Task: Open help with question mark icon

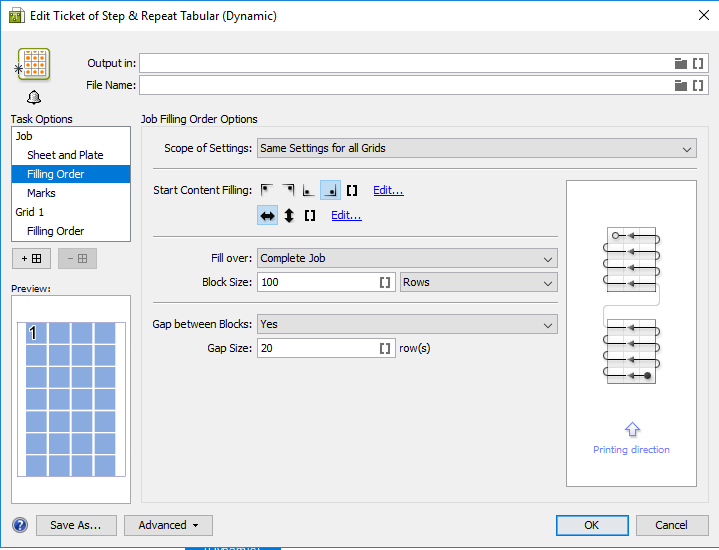Action: (20, 525)
